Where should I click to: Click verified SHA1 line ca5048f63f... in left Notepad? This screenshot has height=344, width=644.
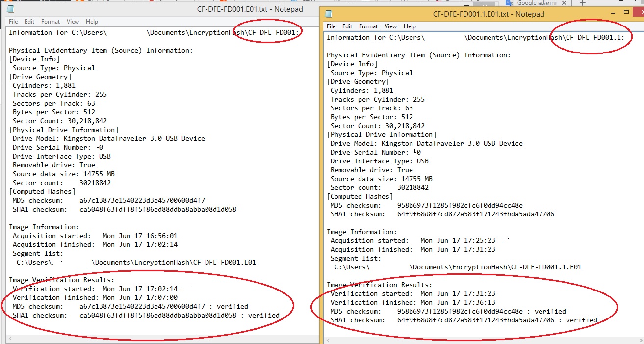tap(146, 315)
